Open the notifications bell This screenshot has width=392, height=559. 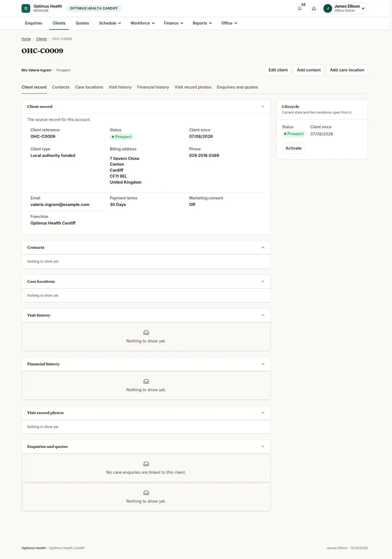[x=300, y=8]
